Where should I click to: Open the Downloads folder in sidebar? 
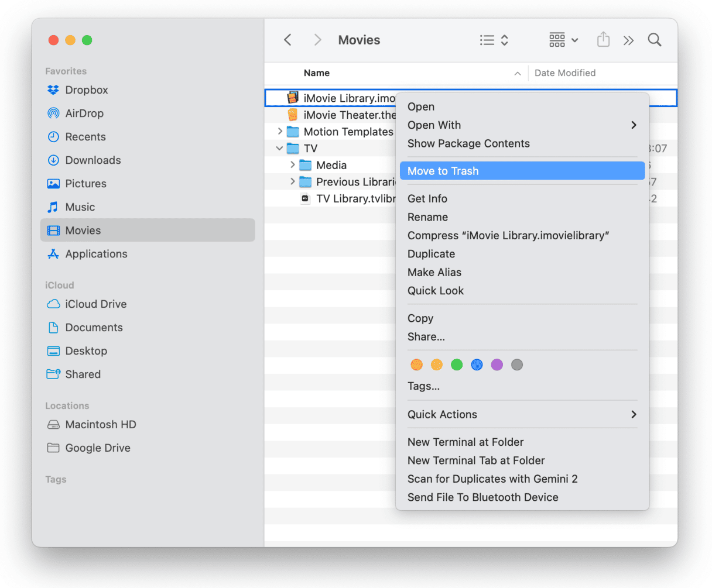tap(93, 160)
